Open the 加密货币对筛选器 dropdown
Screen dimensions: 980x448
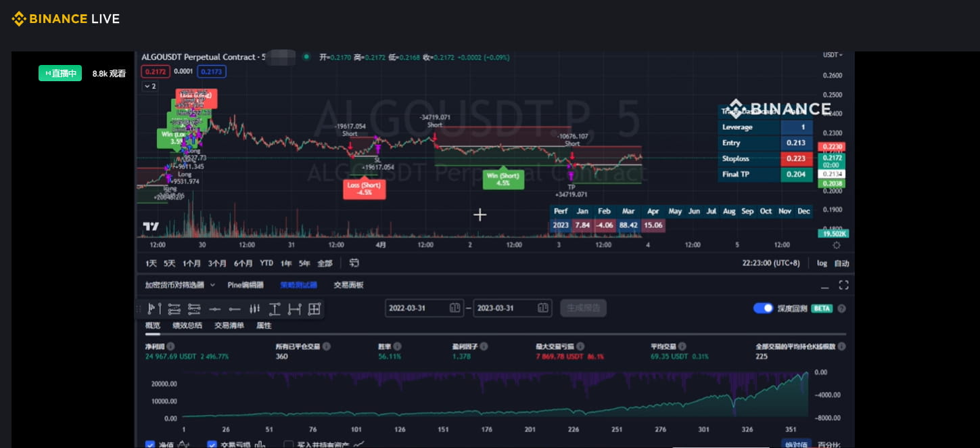point(178,285)
